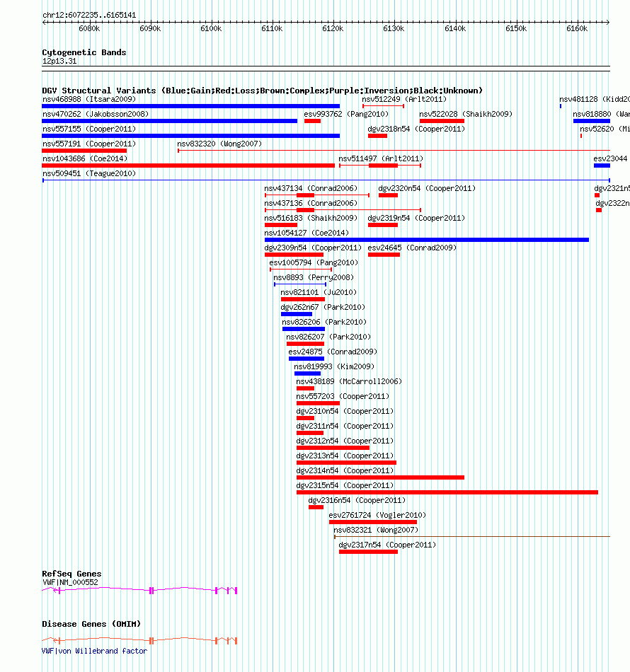The image size is (630, 672).
Task: Select the nsv470262 (Jakobsson2008) blue gain bar
Action: click(x=170, y=121)
